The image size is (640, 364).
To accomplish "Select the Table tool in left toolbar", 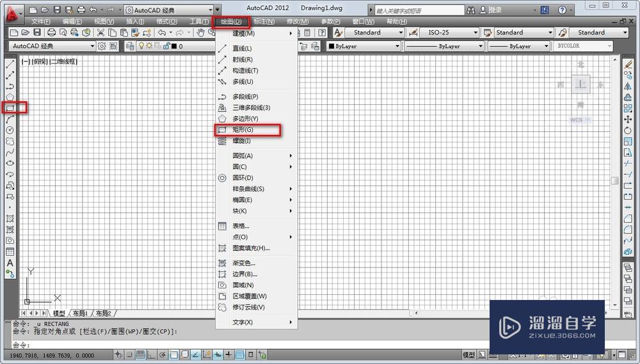I will click(x=10, y=252).
